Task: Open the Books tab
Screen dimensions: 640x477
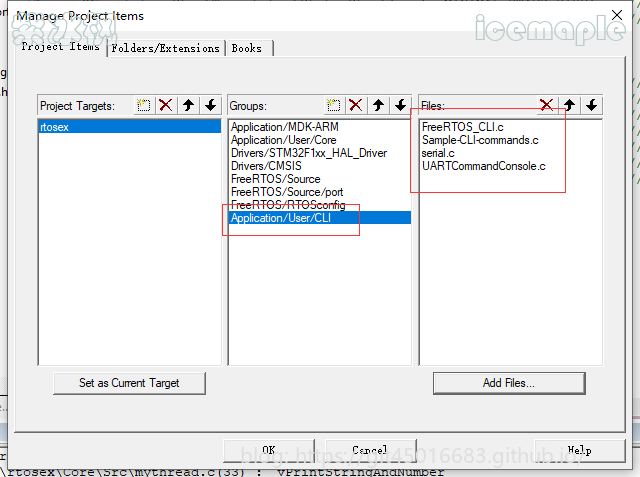Action: tap(247, 49)
